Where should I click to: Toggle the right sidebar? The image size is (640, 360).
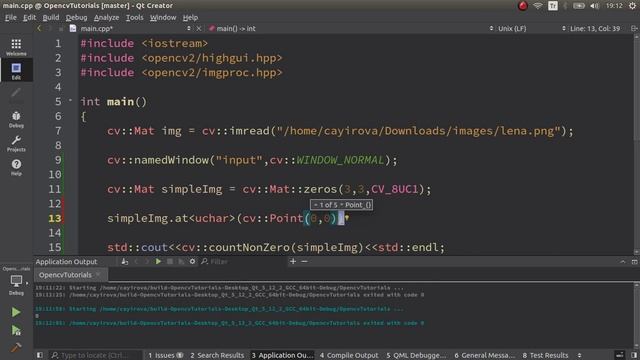634,355
